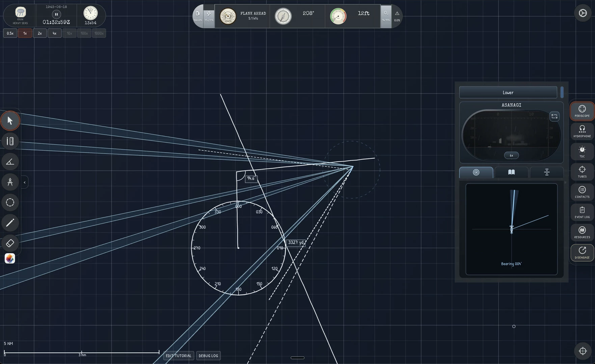Set time speed to 1000x
The height and width of the screenshot is (364, 595).
coord(99,33)
